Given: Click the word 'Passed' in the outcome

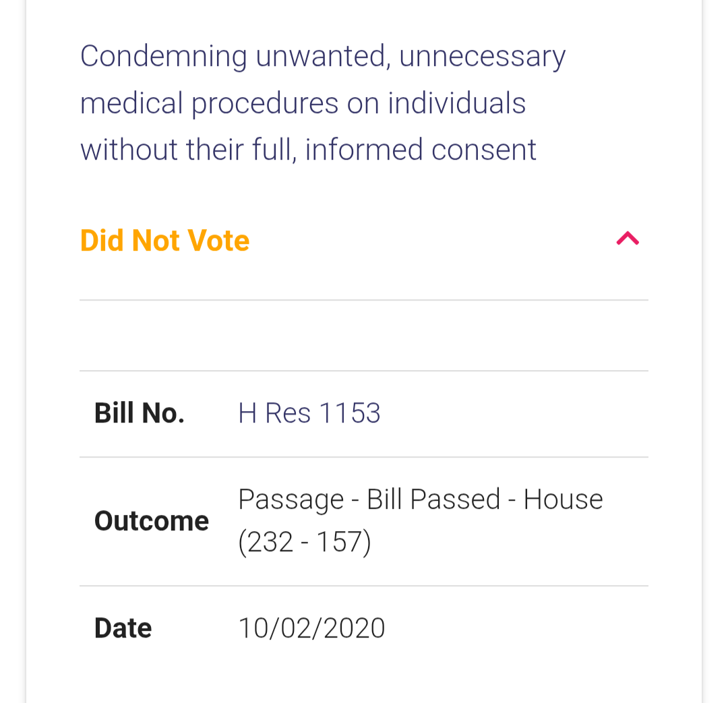Looking at the screenshot, I should pyautogui.click(x=455, y=499).
